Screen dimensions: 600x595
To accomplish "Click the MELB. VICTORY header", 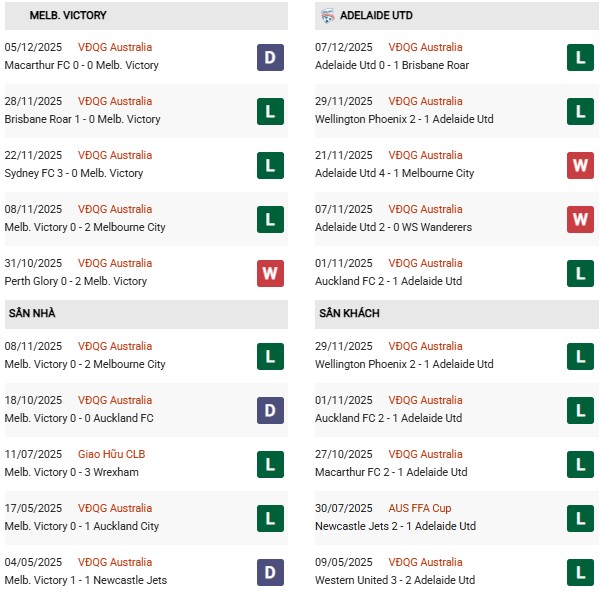I will (x=55, y=16).
